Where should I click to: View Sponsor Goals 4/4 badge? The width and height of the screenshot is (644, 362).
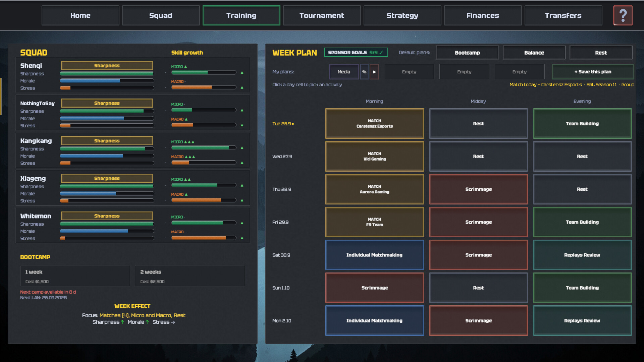tap(356, 52)
